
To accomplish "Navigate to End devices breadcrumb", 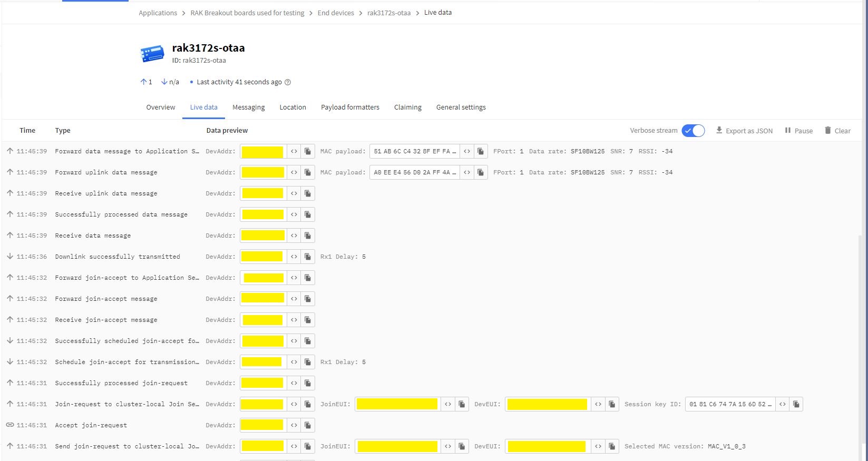I will pyautogui.click(x=336, y=13).
